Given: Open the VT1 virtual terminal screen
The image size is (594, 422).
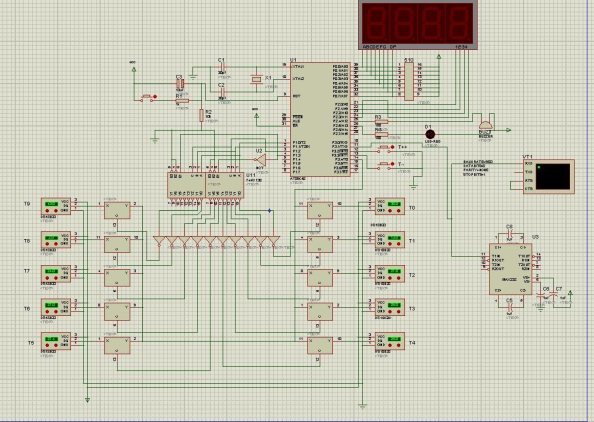Looking at the screenshot, I should (x=549, y=177).
